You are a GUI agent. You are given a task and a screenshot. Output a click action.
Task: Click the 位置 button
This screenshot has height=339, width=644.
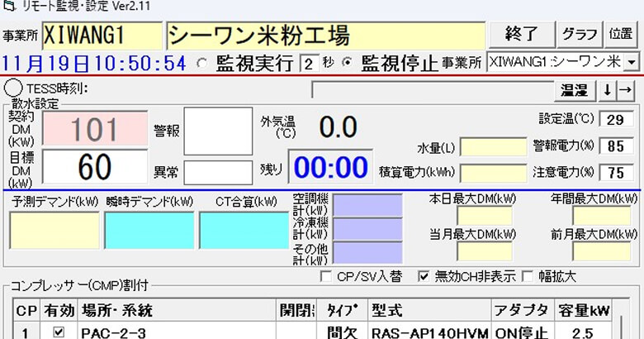click(621, 35)
